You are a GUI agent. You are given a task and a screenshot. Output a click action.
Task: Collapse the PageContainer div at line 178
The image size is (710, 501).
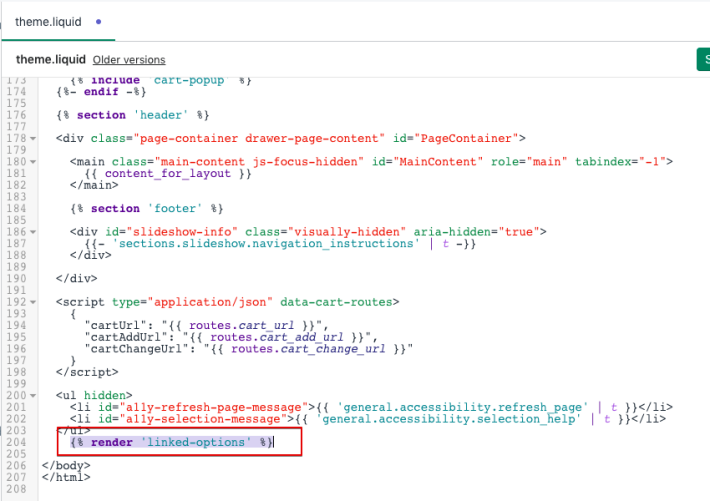coord(34,138)
